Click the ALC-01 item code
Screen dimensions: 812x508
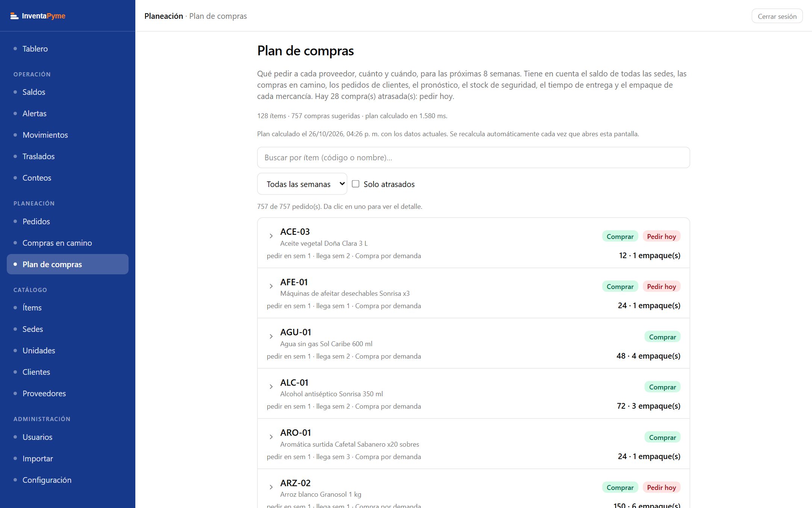pyautogui.click(x=294, y=382)
